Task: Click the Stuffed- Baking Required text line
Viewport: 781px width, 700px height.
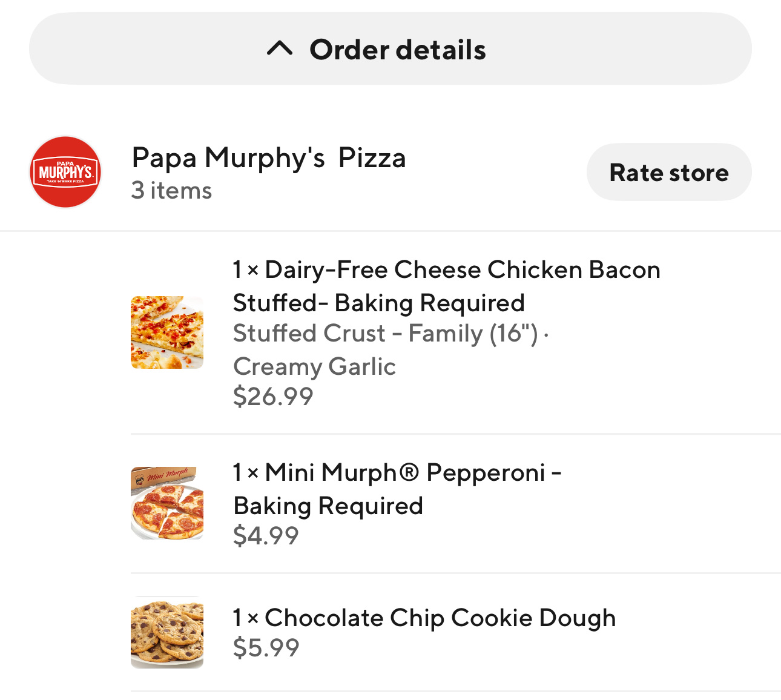Action: tap(379, 303)
